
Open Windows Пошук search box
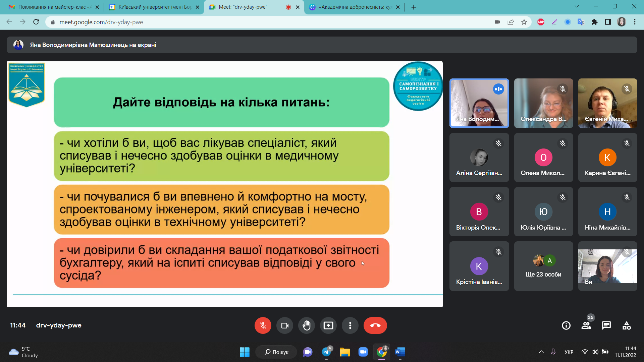click(x=276, y=352)
